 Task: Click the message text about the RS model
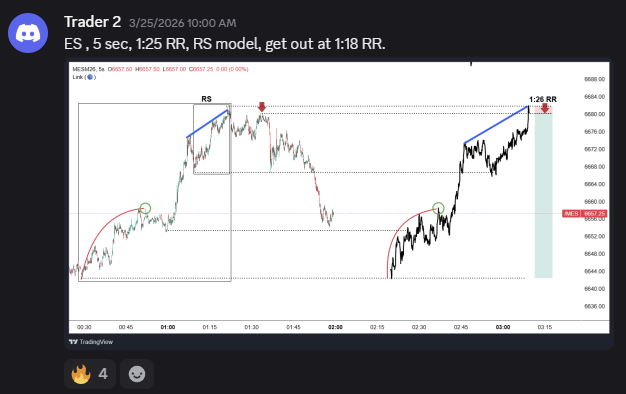coord(225,44)
